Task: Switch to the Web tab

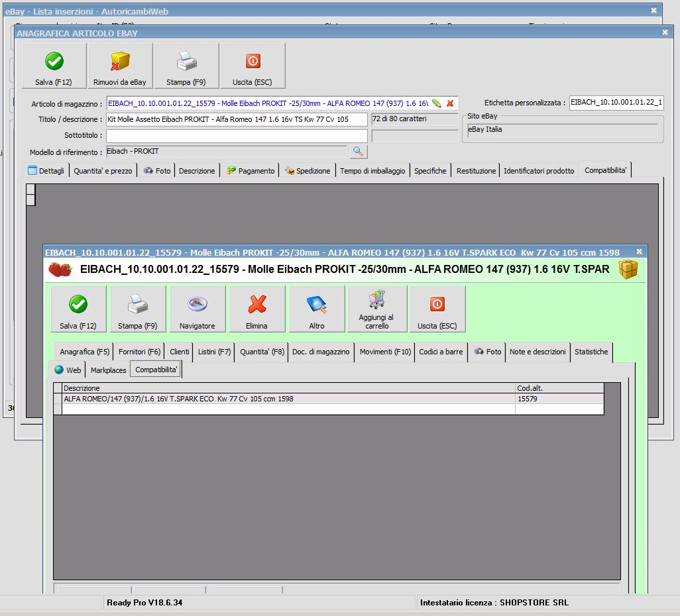Action: [68, 370]
